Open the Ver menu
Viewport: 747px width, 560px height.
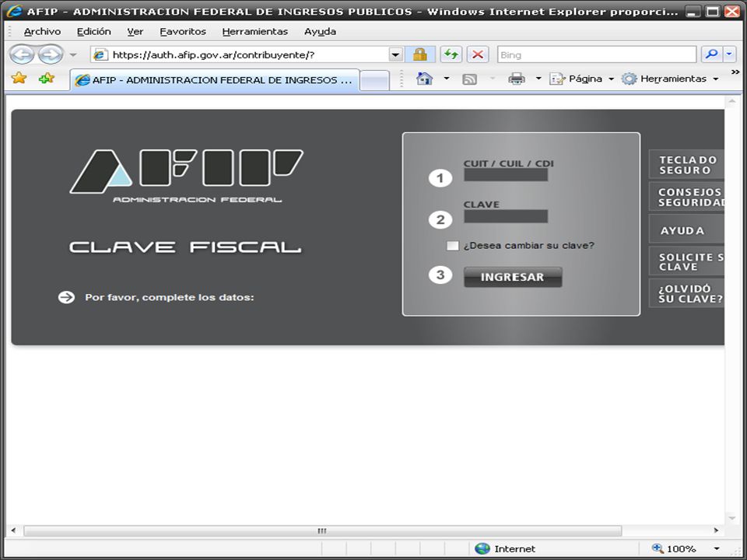point(135,31)
